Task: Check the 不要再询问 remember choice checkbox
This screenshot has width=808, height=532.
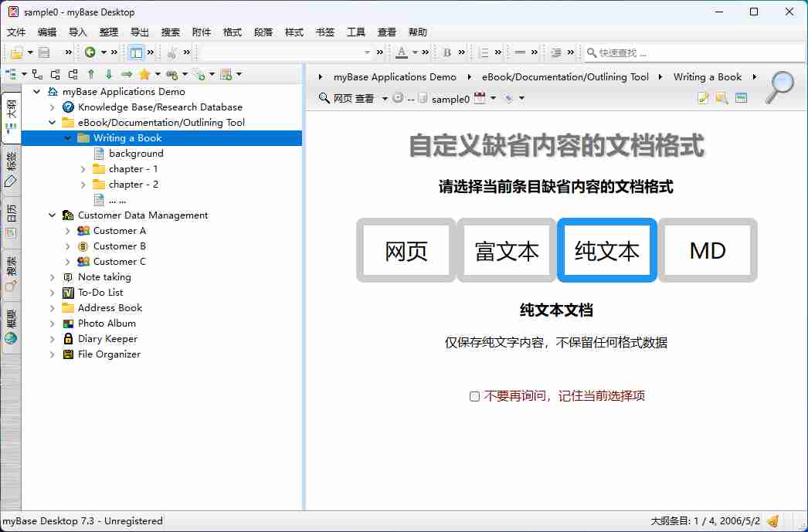Action: [x=475, y=396]
